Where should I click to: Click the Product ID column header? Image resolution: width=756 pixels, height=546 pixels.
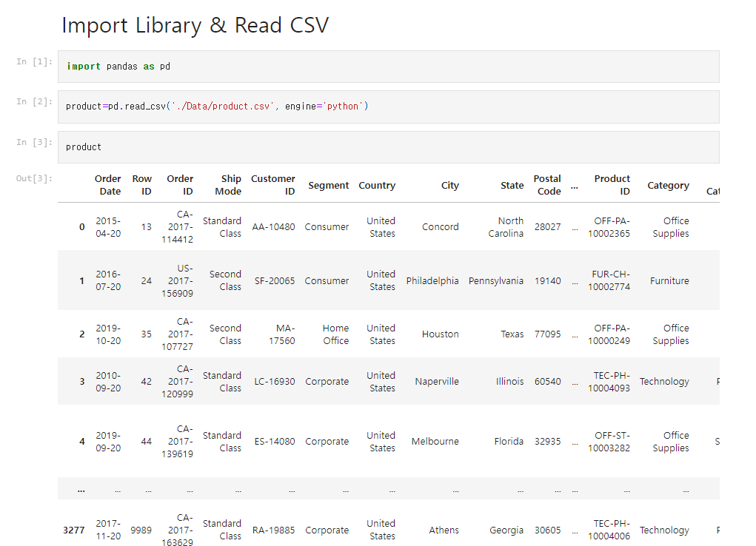(612, 185)
